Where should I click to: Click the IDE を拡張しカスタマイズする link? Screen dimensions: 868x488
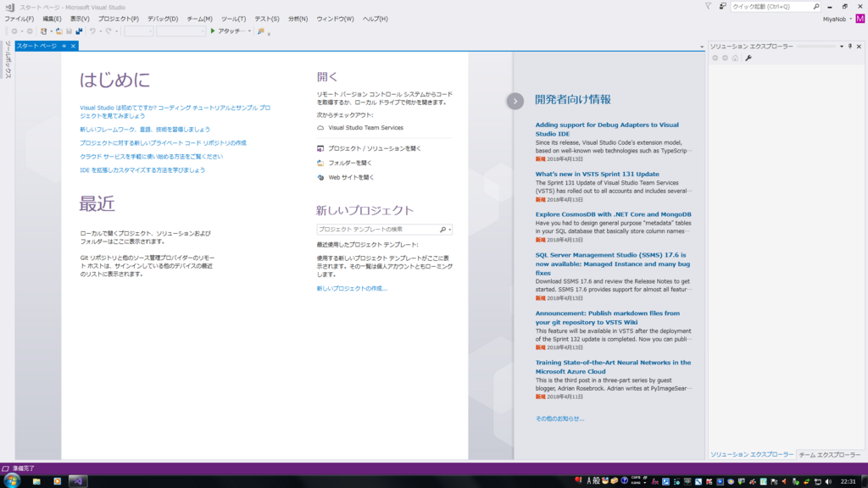coord(142,170)
